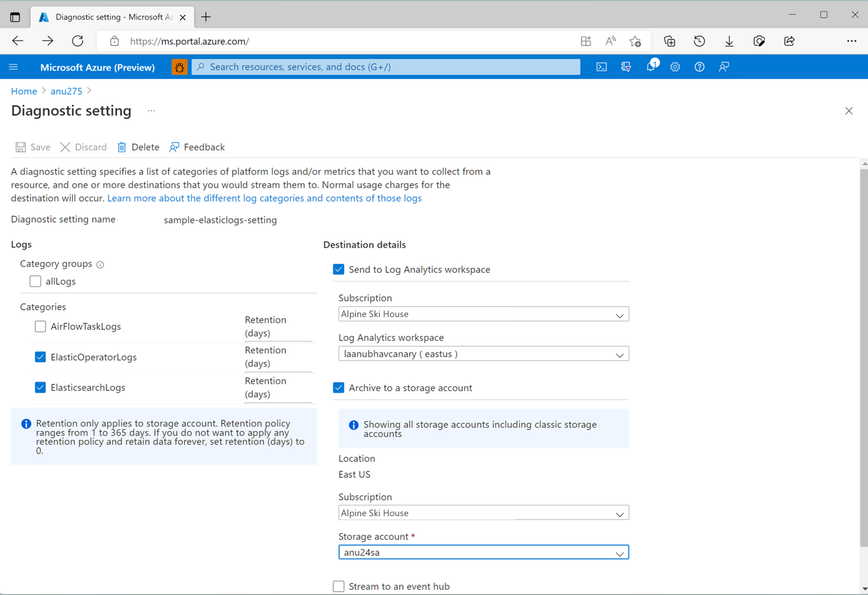Open the directory and subscription filter icon
Screen dimensions: 868x595
tap(626, 67)
